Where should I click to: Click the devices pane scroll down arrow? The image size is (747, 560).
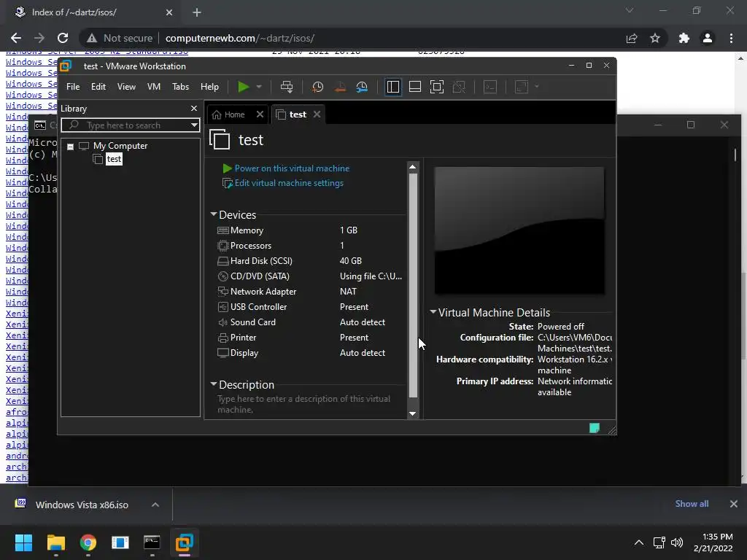point(413,414)
